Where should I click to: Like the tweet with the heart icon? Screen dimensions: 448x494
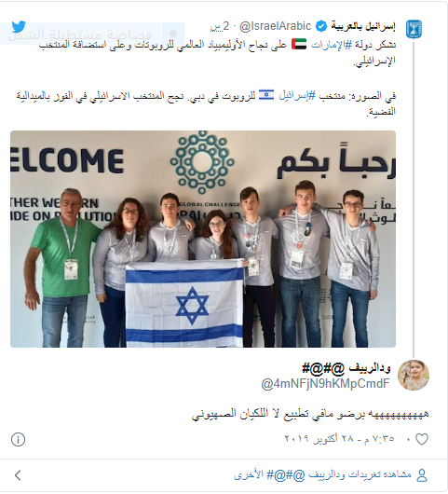422,439
